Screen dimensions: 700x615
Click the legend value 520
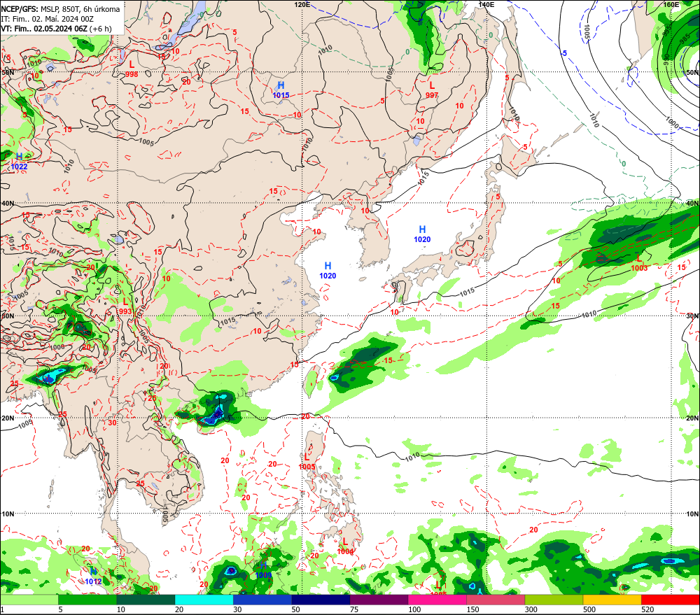(x=647, y=609)
